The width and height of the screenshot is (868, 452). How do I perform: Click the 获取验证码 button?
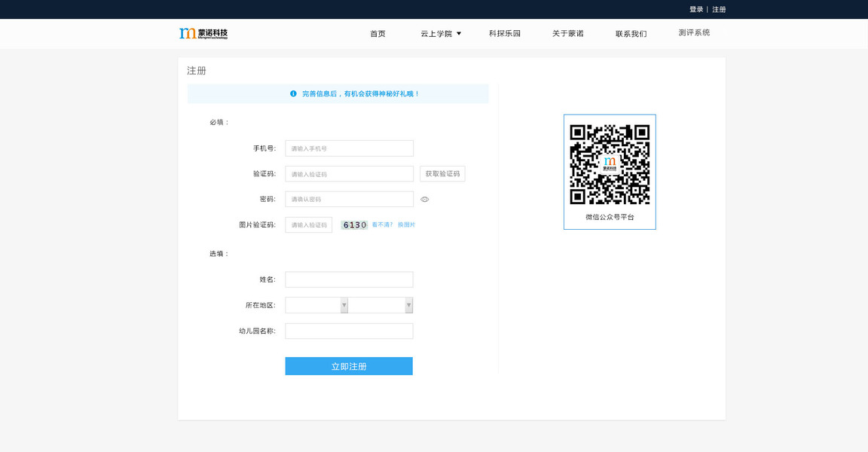(442, 174)
